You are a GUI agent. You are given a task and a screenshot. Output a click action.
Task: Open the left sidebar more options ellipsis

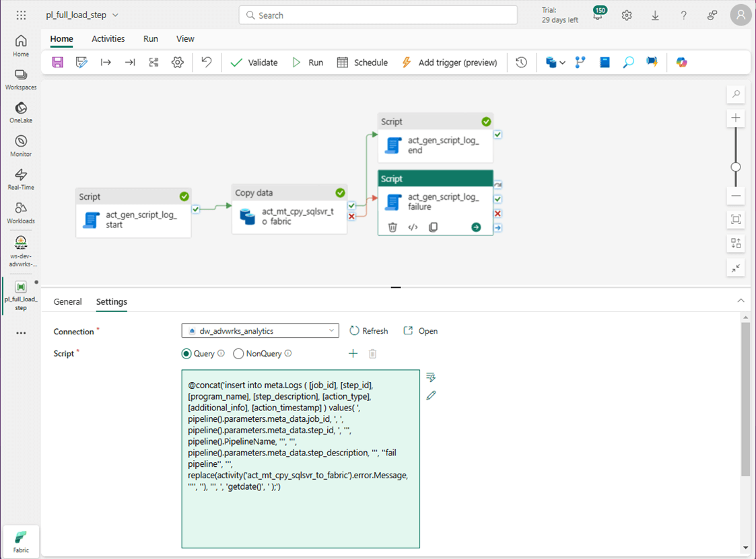click(x=22, y=333)
